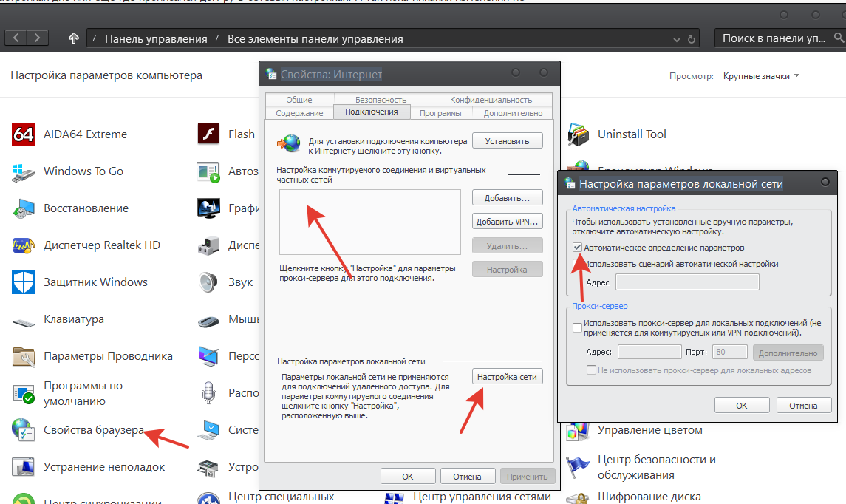Open the Параметры Проводника folder icon
Viewport: 846px width, 504px height.
24,356
